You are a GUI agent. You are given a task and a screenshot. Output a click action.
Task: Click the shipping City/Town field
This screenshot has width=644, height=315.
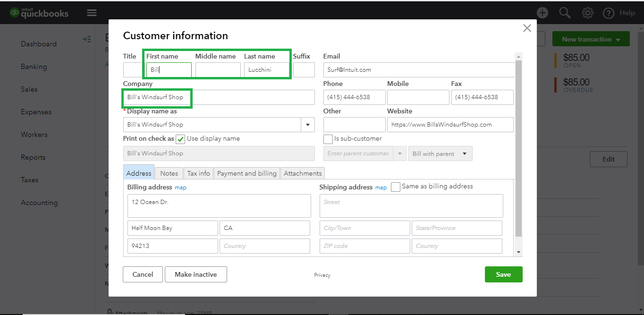(365, 228)
